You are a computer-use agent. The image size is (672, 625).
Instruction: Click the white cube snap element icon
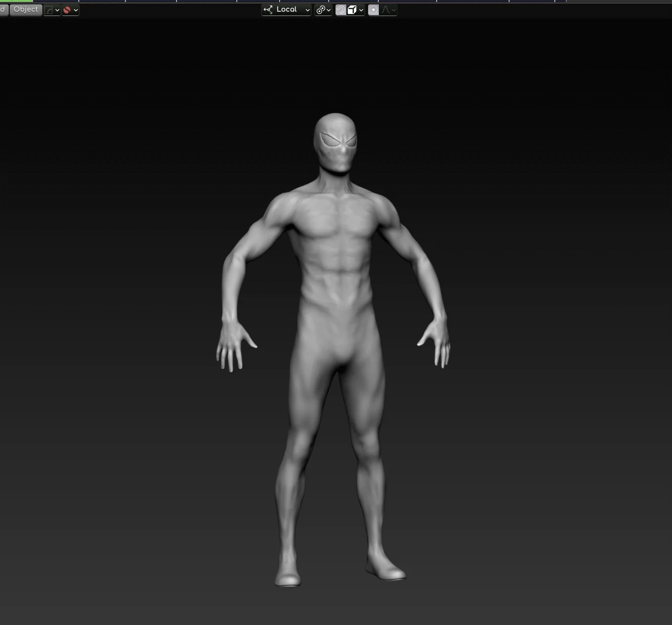coord(352,10)
